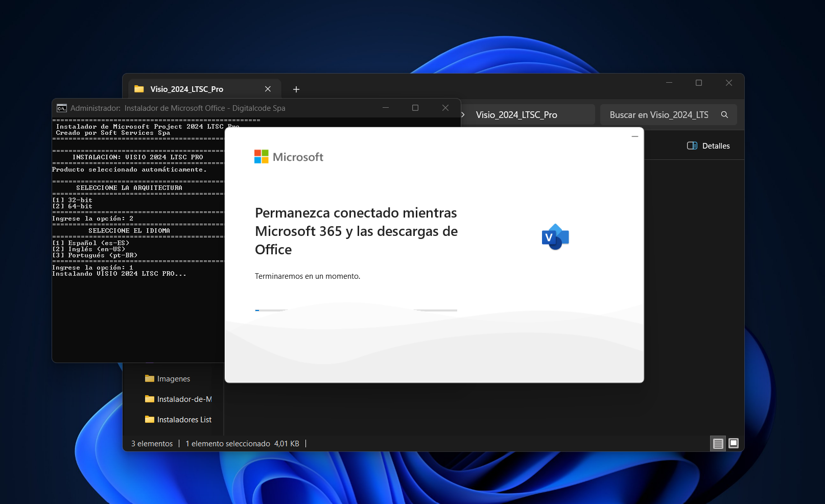The width and height of the screenshot is (825, 504).
Task: Click the search box 'Buscar en Visio_2024_LTS'
Action: point(668,115)
